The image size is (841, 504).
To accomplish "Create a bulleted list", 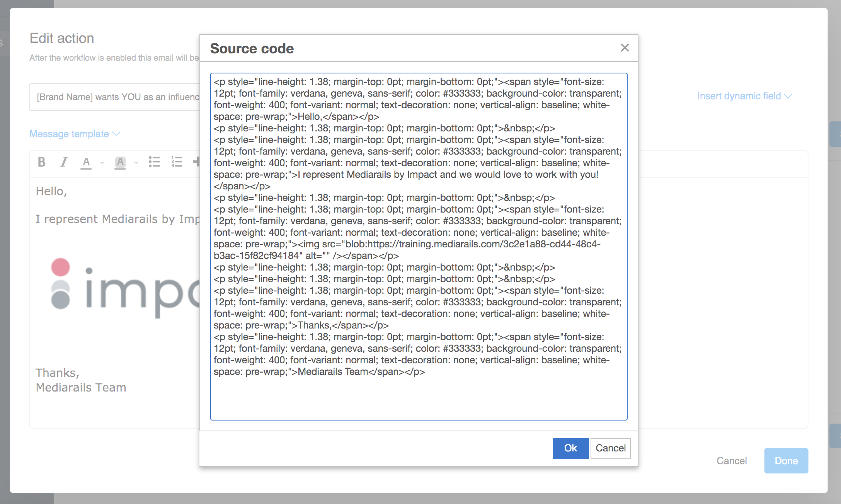I will (154, 162).
